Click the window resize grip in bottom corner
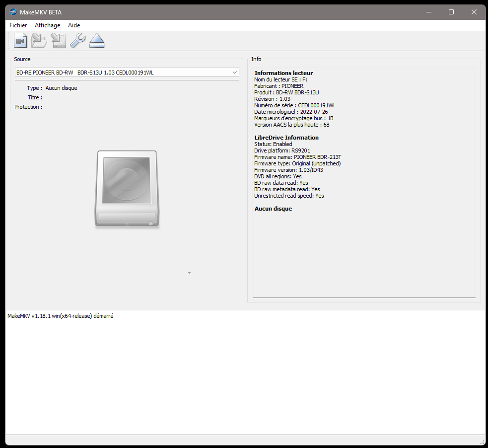 click(483, 442)
